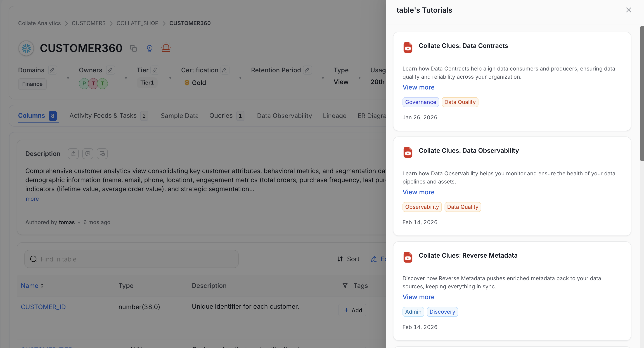Go to COLLATE_SHOP breadcrumb
This screenshot has height=348, width=644.
click(137, 23)
